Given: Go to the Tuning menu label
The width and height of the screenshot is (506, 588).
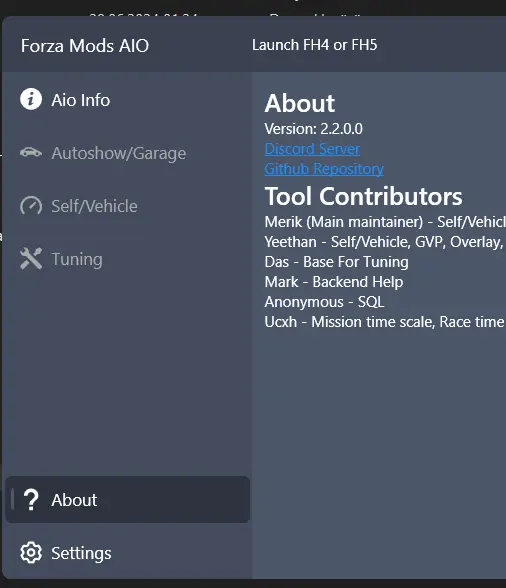Looking at the screenshot, I should coord(77,260).
